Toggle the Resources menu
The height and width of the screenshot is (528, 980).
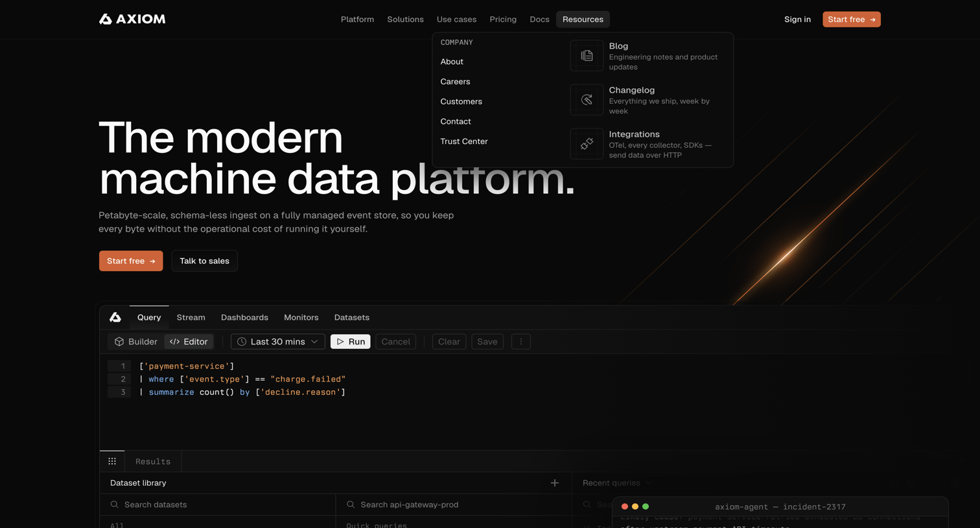point(583,19)
